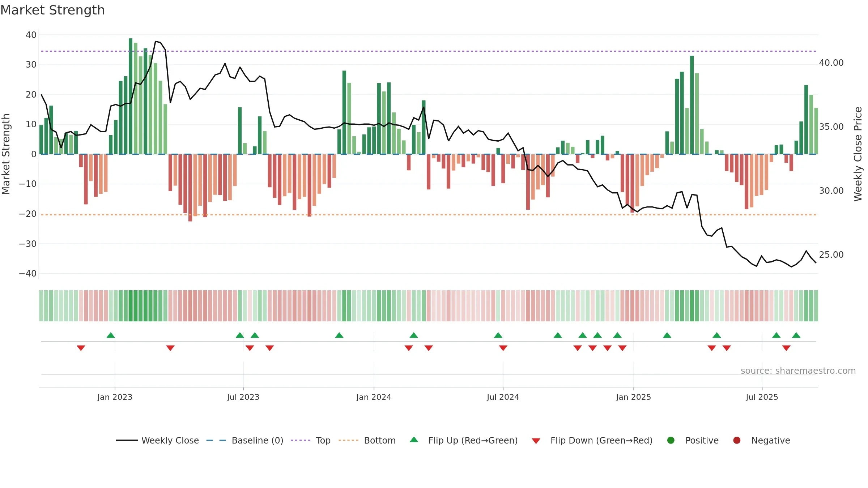868x488 pixels.
Task: Click the dotted orange Bottom threshold line
Action: pyautogui.click(x=429, y=215)
